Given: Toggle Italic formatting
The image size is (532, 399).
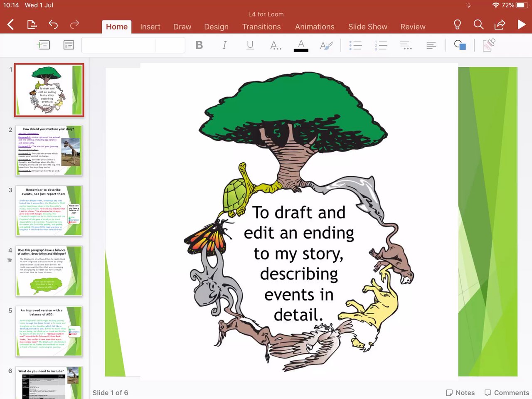Looking at the screenshot, I should [x=224, y=45].
